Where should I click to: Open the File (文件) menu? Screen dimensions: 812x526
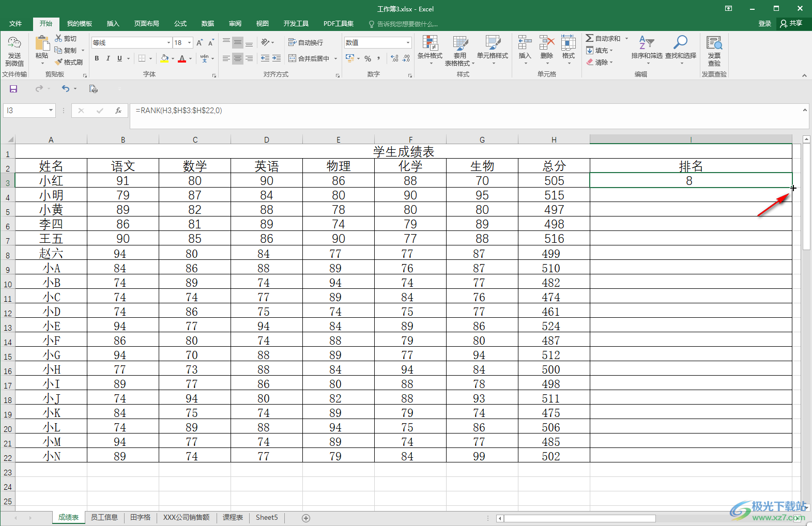[16, 24]
